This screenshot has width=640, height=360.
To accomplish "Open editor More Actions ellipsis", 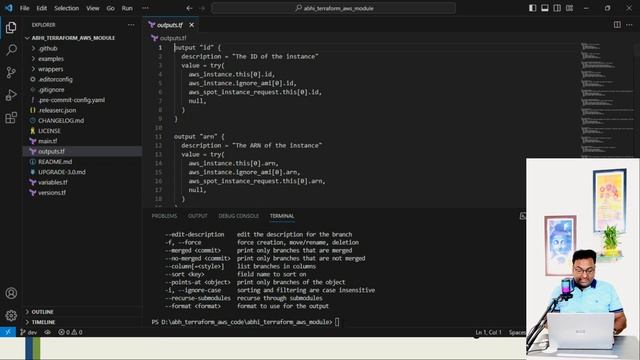I will point(629,25).
